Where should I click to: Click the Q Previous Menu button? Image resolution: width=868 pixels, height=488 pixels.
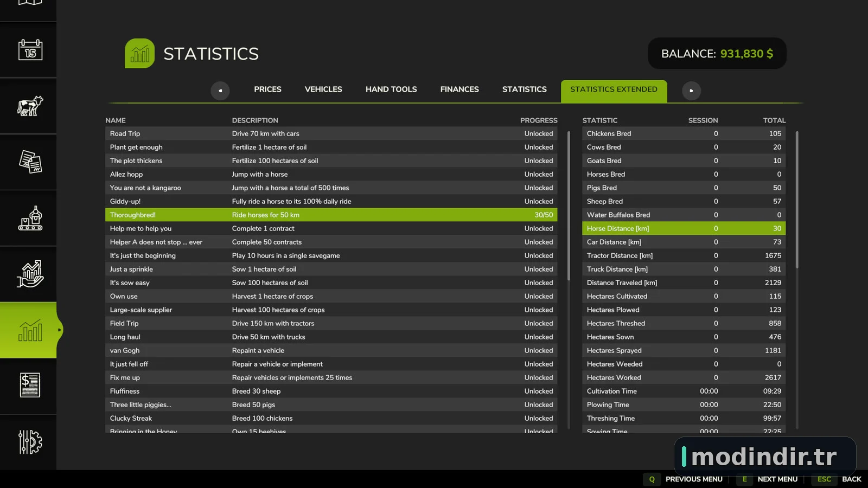683,479
